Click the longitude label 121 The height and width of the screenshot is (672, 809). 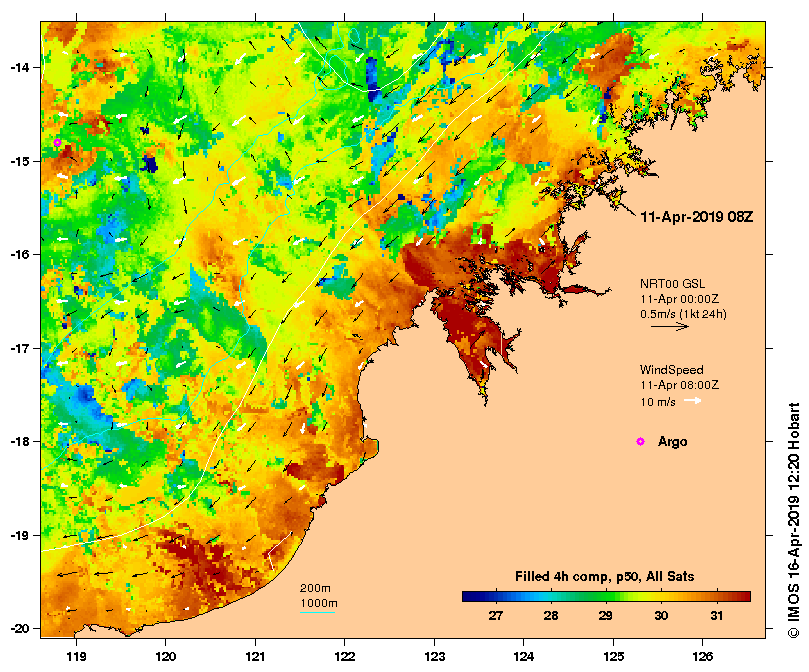[255, 657]
